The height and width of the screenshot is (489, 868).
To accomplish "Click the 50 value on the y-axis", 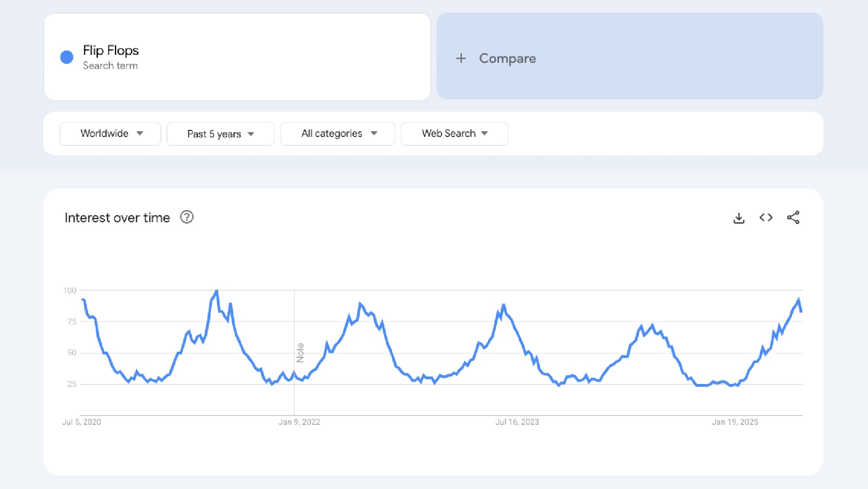I will click(x=72, y=353).
